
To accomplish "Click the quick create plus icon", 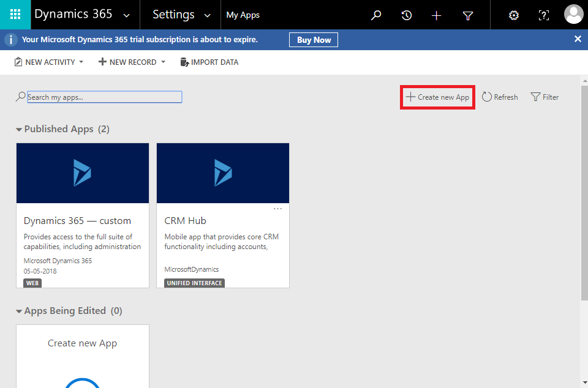I will pyautogui.click(x=437, y=15).
